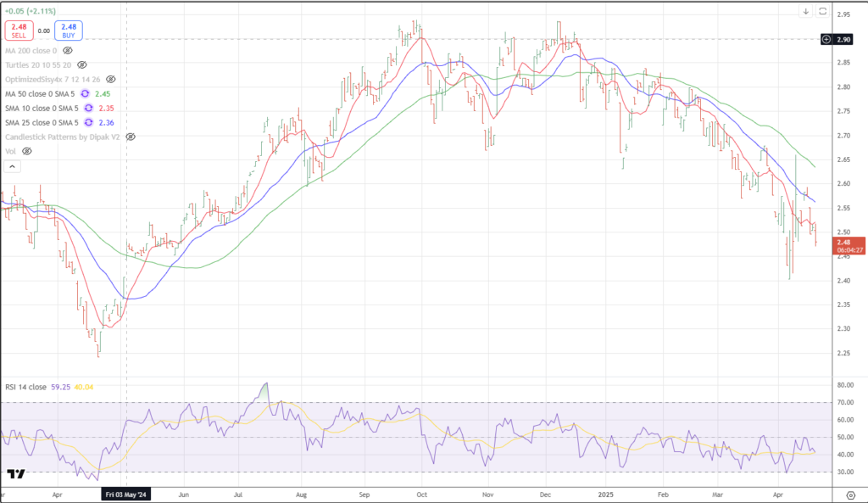Click the red SELL 2.48 button
This screenshot has width=868, height=503.
[19, 31]
